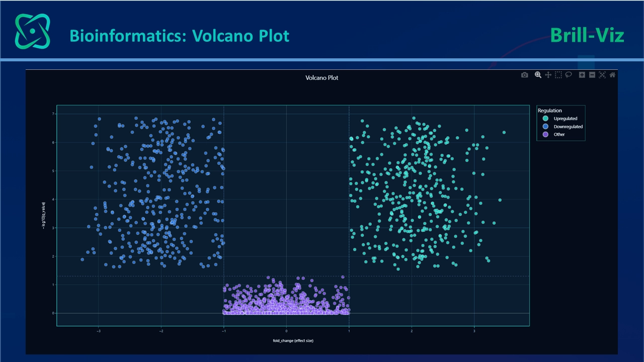Click the -log10(q_value) y-axis label
Viewport: 644px width, 362px height.
(44, 215)
